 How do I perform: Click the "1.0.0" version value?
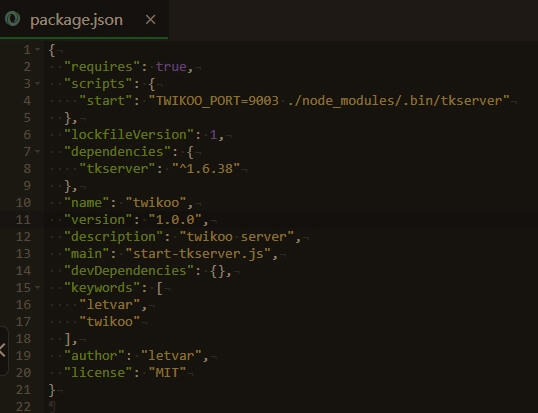[175, 220]
